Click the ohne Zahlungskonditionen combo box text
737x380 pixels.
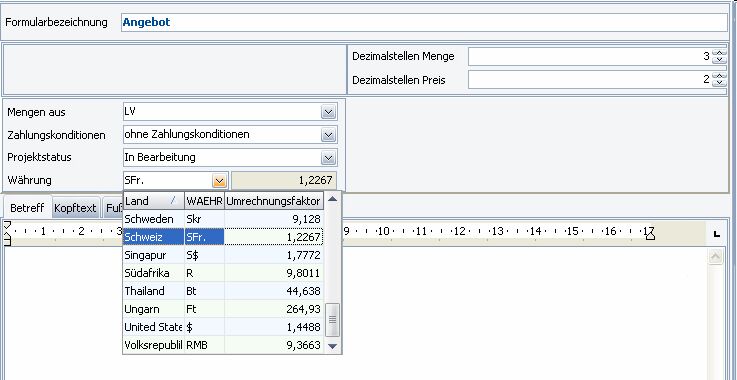pyautogui.click(x=187, y=135)
